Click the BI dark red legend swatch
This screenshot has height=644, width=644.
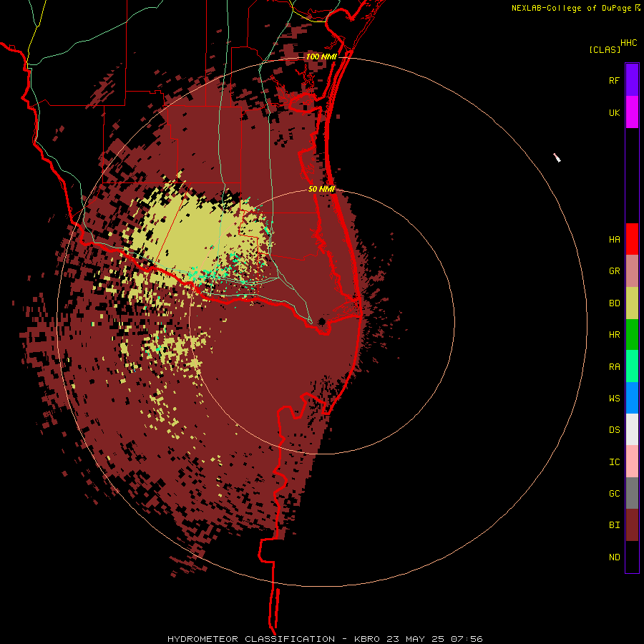[632, 525]
